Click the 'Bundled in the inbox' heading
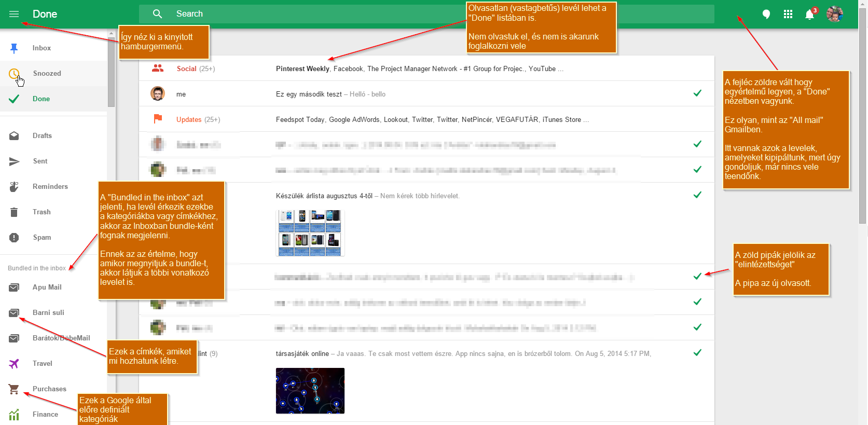This screenshot has width=868, height=425. click(x=37, y=268)
